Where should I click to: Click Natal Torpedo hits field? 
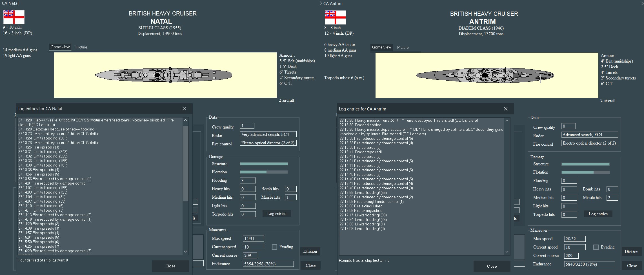click(248, 214)
